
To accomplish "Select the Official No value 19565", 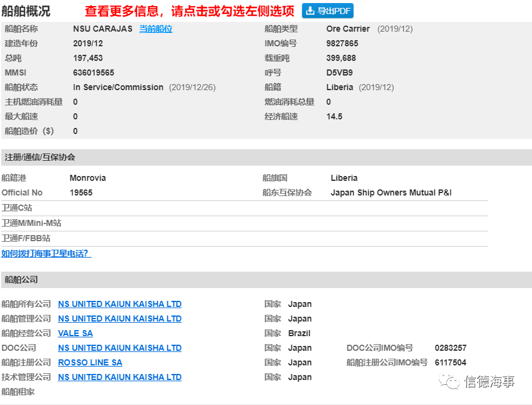I will [x=81, y=192].
